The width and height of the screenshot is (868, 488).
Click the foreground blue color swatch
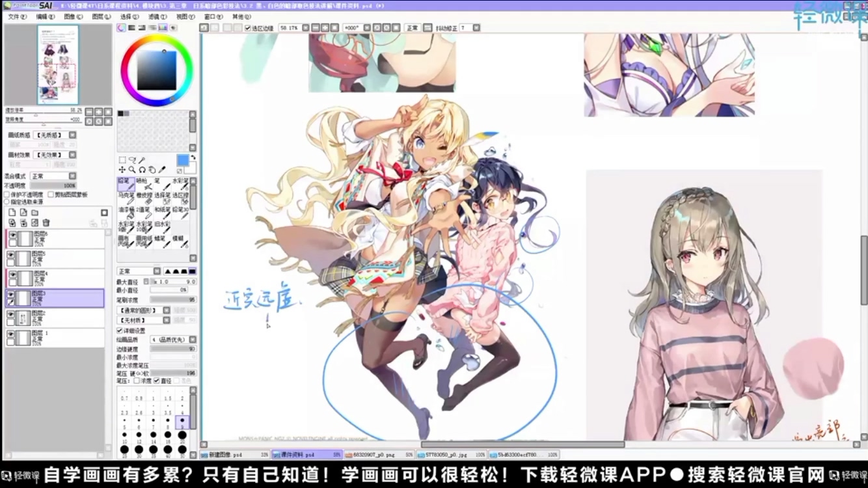tap(183, 161)
